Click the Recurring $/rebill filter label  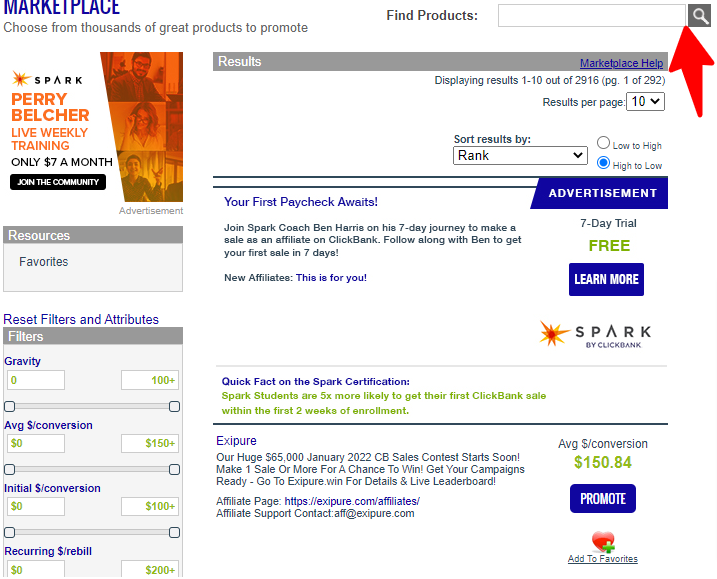tap(48, 551)
